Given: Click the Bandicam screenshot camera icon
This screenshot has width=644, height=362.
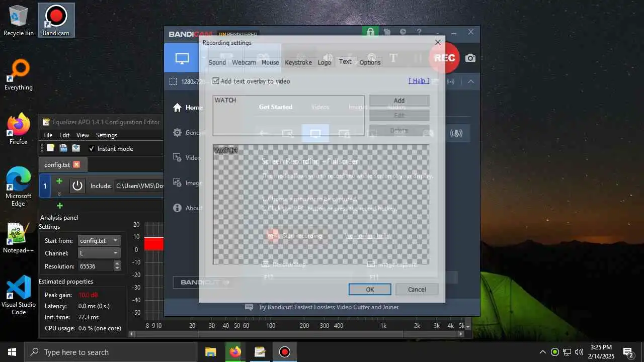Looking at the screenshot, I should (470, 58).
